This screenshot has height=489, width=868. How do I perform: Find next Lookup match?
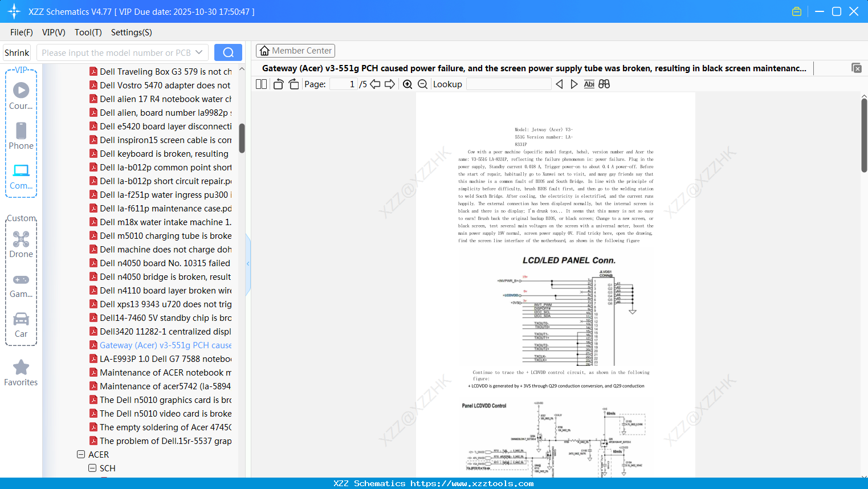pos(574,84)
